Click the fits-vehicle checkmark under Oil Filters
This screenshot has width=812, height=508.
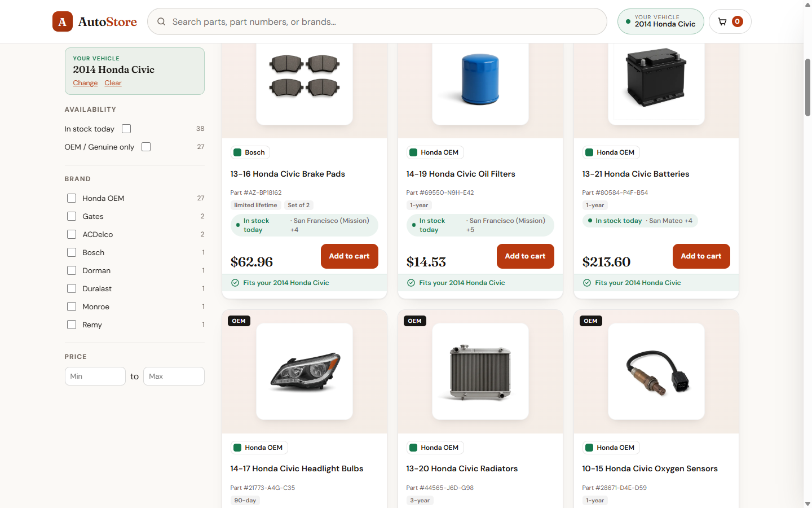tap(411, 283)
